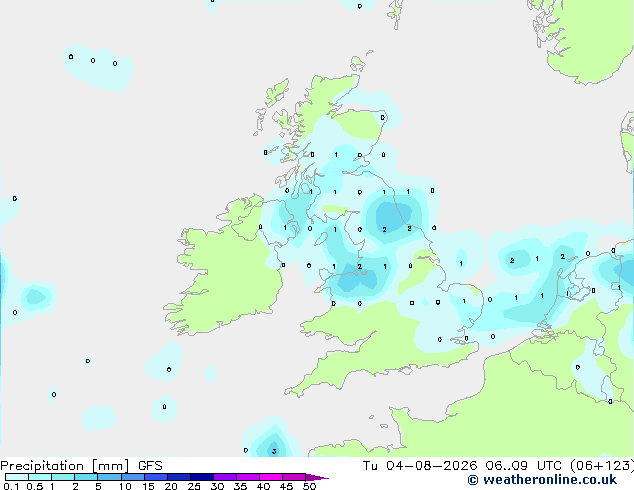Click the 10–15 mm legend swatch
The height and width of the screenshot is (490, 634).
pyautogui.click(x=132, y=477)
